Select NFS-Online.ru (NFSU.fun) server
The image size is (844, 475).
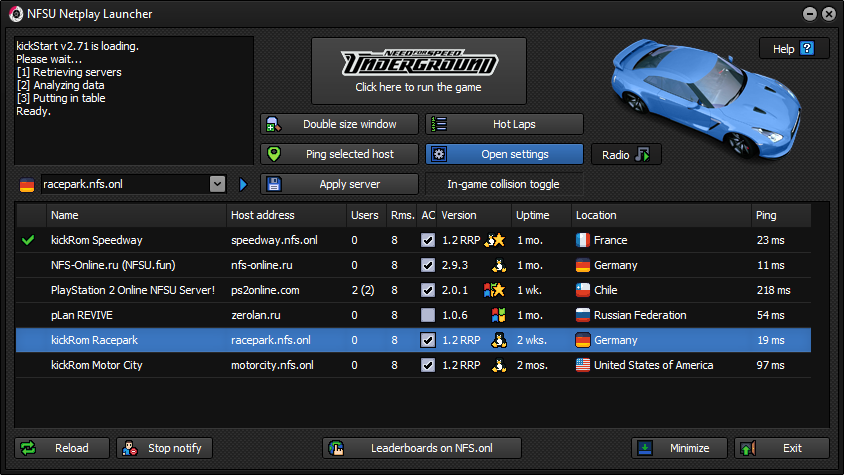point(413,265)
